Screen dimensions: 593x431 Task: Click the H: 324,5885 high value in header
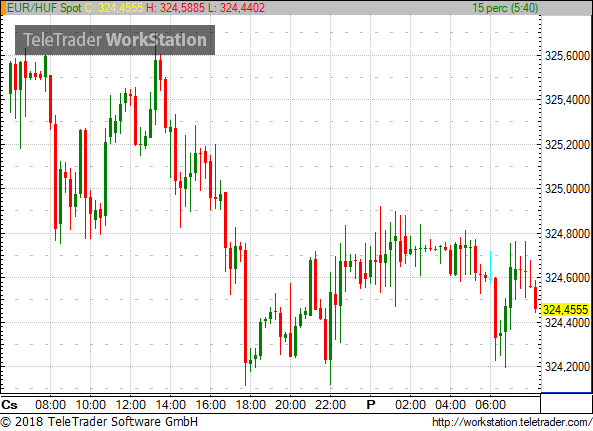pyautogui.click(x=175, y=8)
